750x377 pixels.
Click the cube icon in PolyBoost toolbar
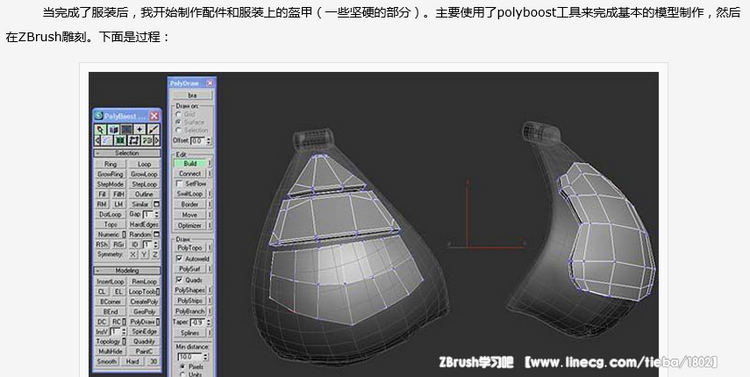tap(113, 129)
